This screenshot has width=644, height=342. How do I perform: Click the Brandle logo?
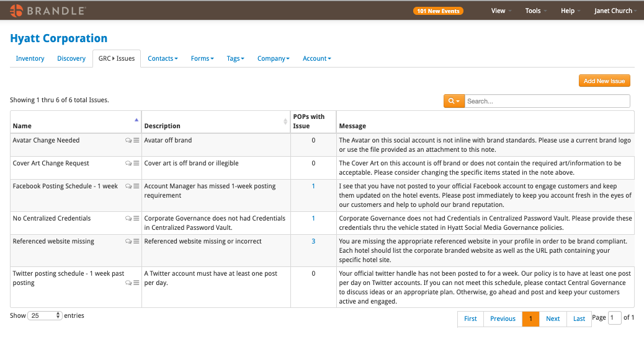(x=48, y=11)
